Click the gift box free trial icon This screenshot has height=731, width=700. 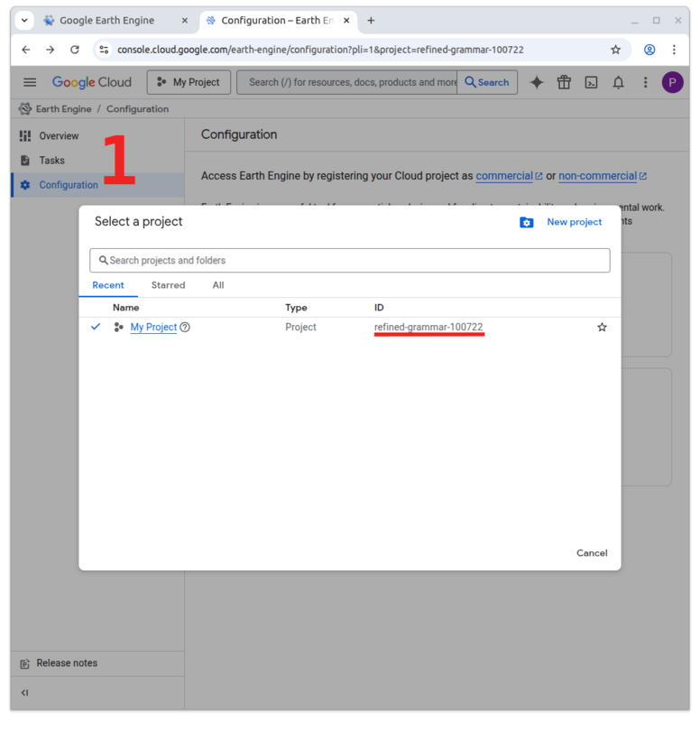click(x=564, y=82)
